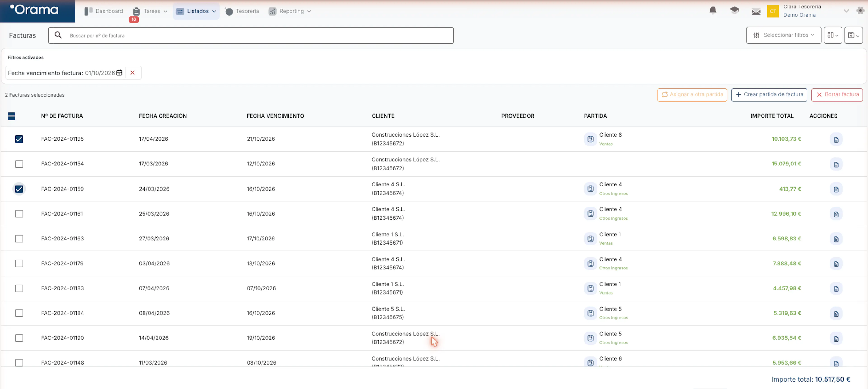The height and width of the screenshot is (389, 868).
Task: Open partida icon for FAC-2024-01195
Action: click(590, 139)
